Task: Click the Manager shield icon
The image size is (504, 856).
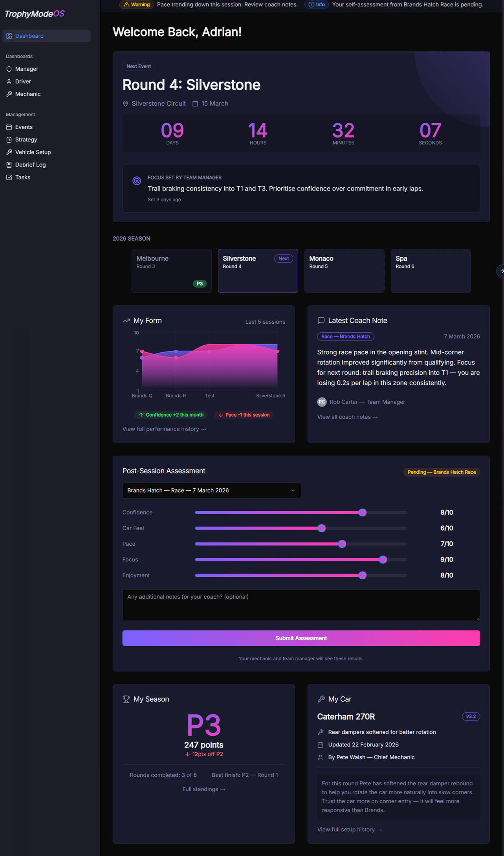Action: [x=9, y=69]
